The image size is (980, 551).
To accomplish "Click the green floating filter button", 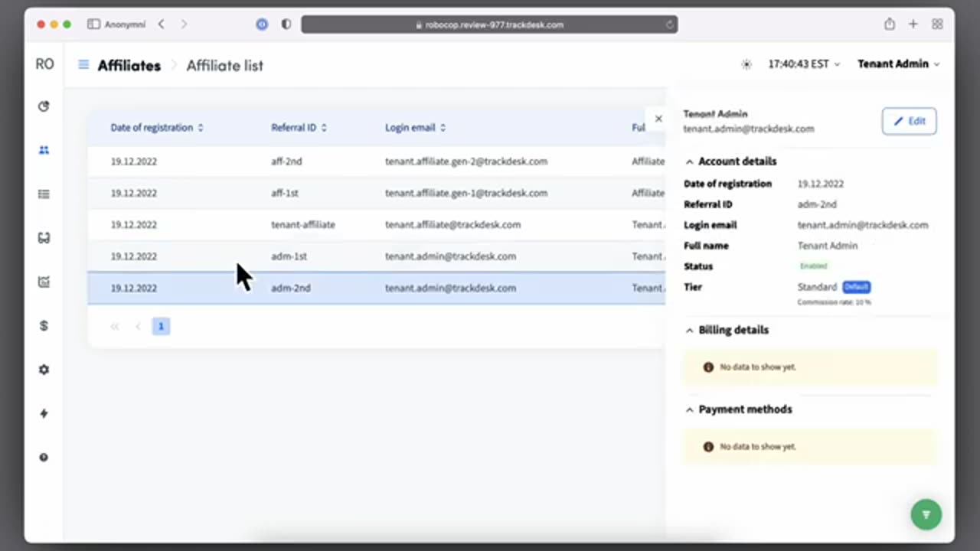I will click(x=926, y=514).
